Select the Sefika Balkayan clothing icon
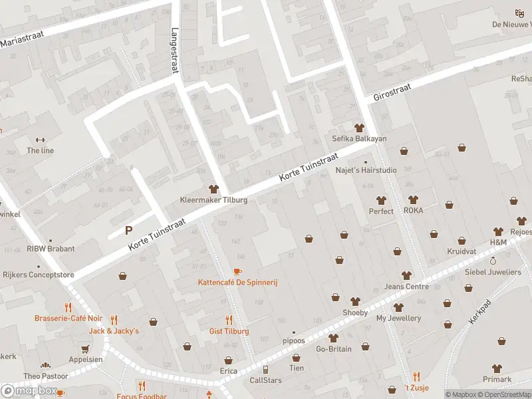 (359, 128)
